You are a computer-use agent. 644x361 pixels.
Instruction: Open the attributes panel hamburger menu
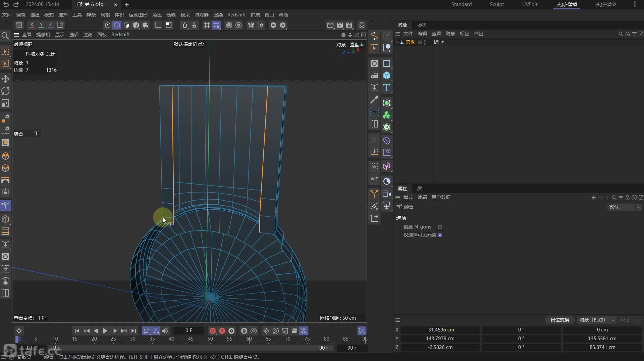coord(398,197)
